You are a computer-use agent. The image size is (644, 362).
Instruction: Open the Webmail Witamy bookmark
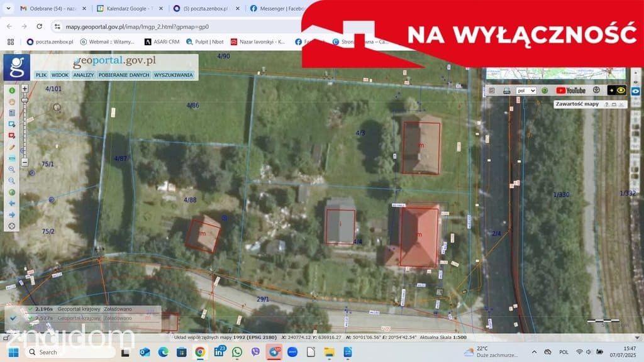(107, 42)
